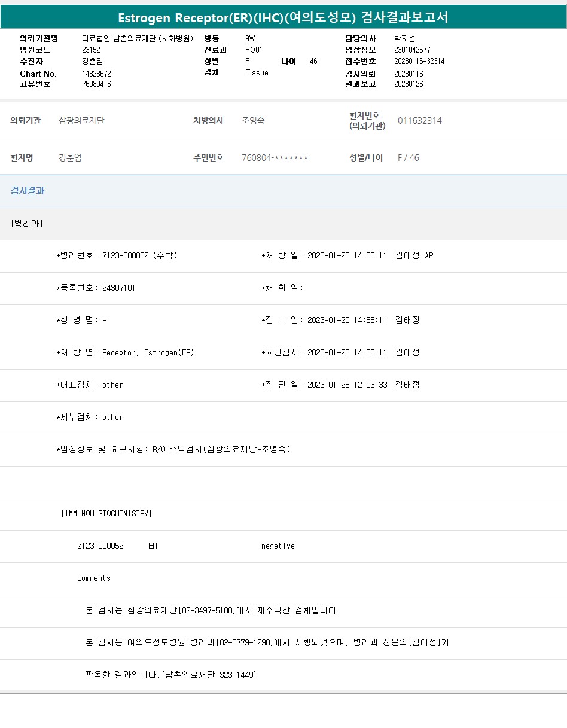The height and width of the screenshot is (728, 567).
Task: Click the 의뢰기관 value 삼광의료재단
Action: pos(81,121)
